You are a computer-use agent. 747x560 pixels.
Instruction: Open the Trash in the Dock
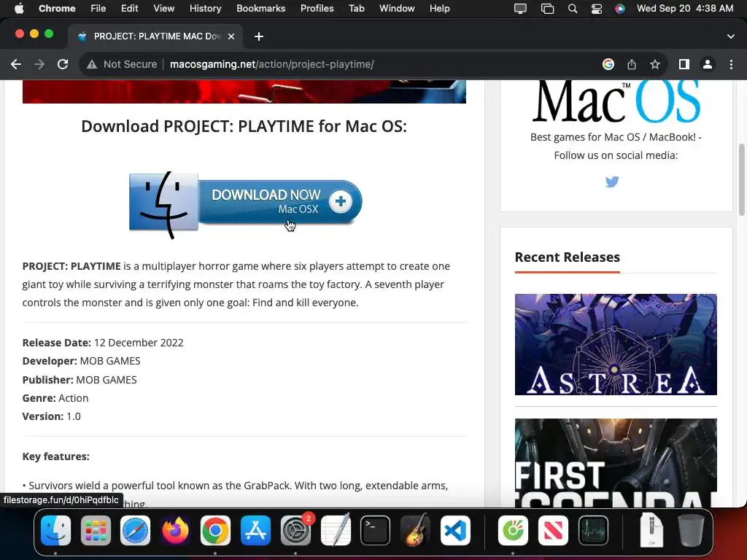(691, 531)
